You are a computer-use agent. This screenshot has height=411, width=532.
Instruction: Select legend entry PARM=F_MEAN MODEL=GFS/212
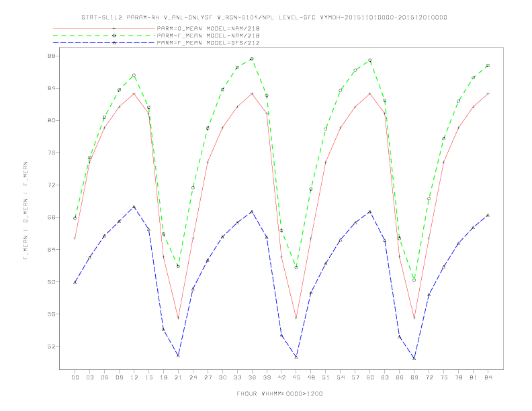[208, 43]
